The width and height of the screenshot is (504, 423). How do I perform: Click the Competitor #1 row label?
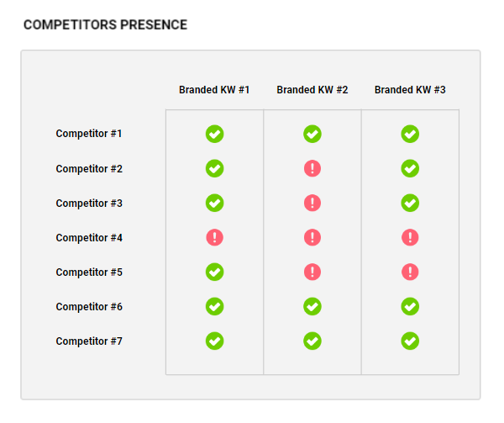pyautogui.click(x=89, y=134)
